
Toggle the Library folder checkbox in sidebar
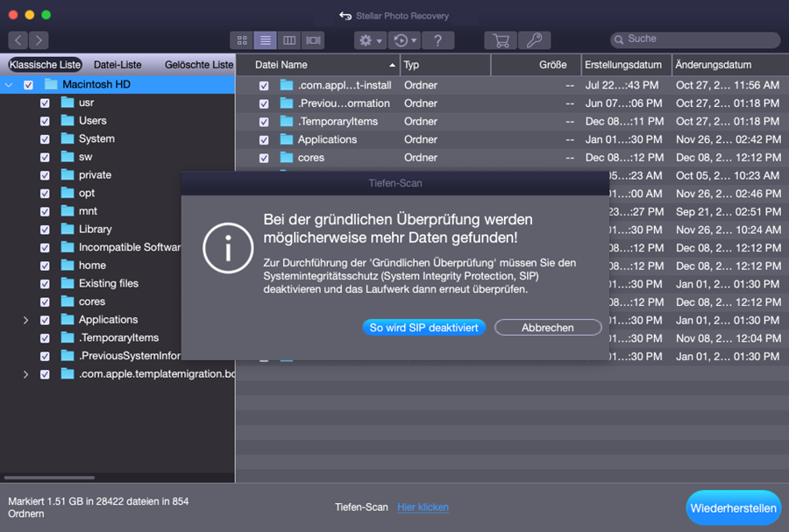point(45,230)
